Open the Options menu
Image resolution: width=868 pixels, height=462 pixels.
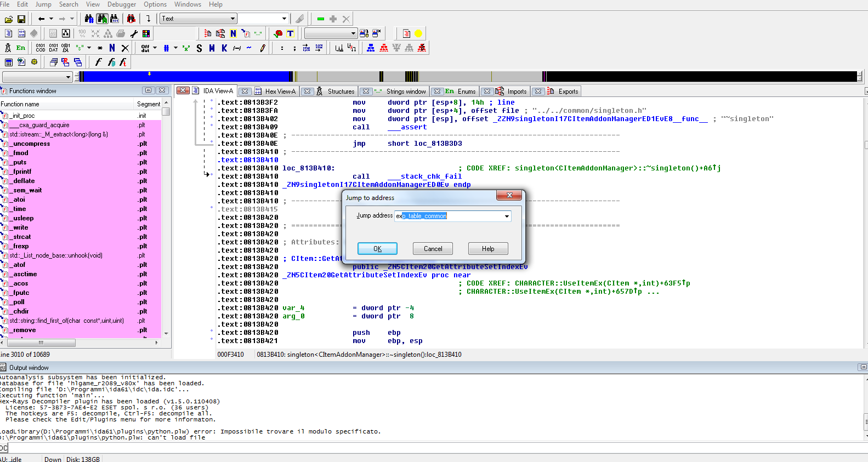pos(155,4)
